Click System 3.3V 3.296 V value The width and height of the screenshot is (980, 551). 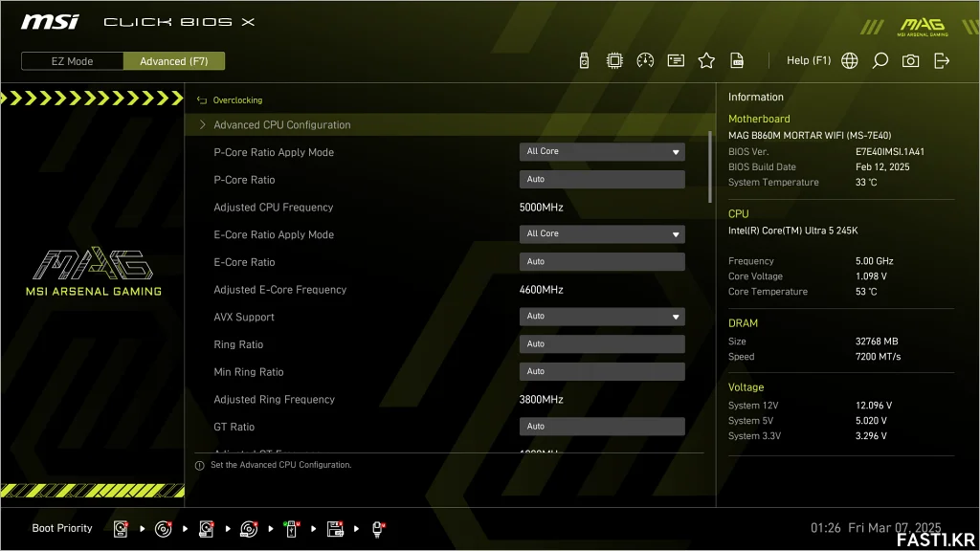point(871,436)
